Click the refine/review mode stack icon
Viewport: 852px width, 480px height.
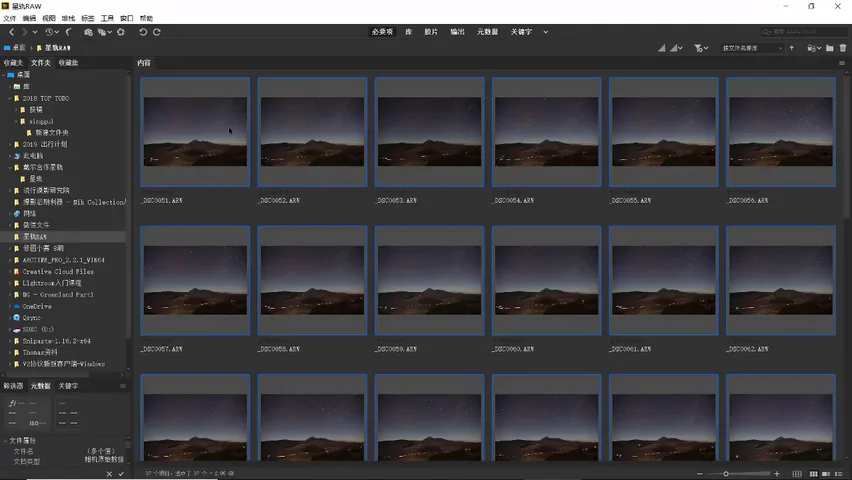[102, 32]
